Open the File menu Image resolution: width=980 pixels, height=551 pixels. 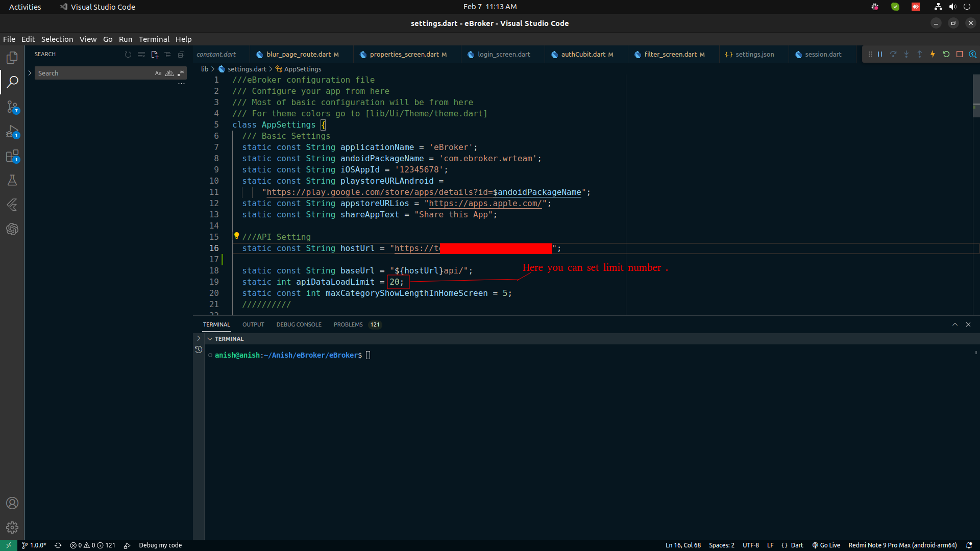[x=9, y=39]
